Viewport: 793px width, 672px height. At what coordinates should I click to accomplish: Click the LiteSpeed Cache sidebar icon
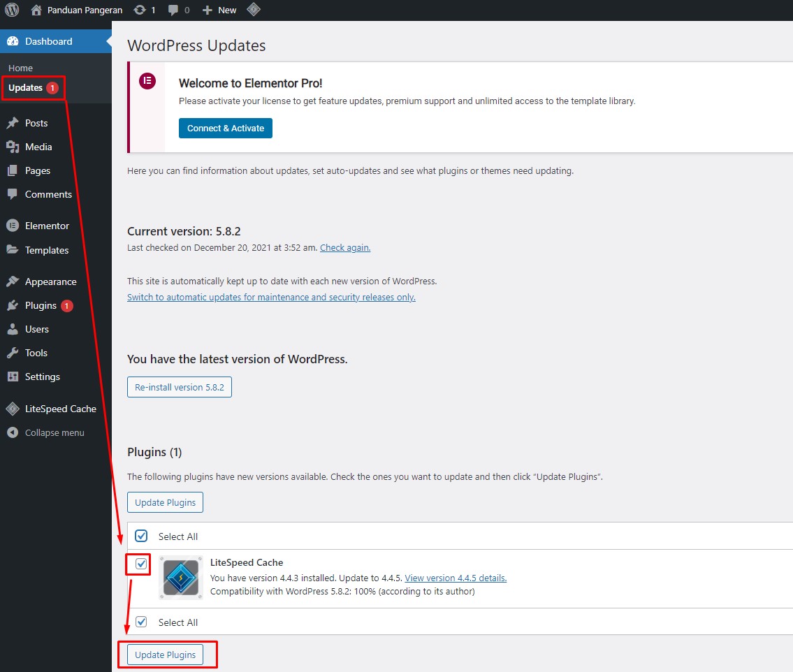click(x=13, y=409)
